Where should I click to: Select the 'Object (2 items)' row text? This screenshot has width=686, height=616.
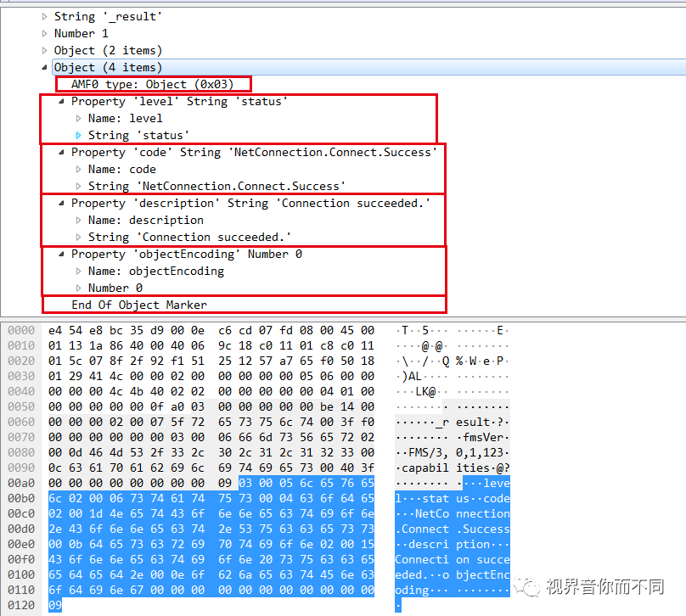pos(108,51)
